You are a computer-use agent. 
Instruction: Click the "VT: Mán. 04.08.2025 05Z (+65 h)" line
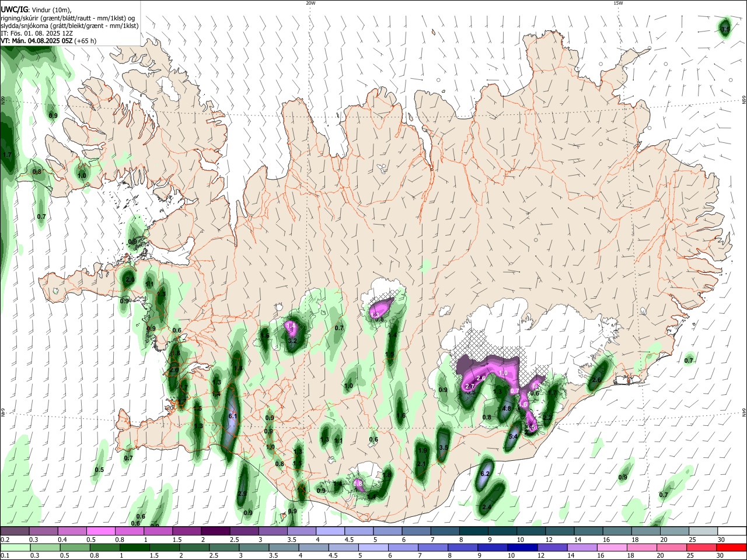pyautogui.click(x=48, y=41)
